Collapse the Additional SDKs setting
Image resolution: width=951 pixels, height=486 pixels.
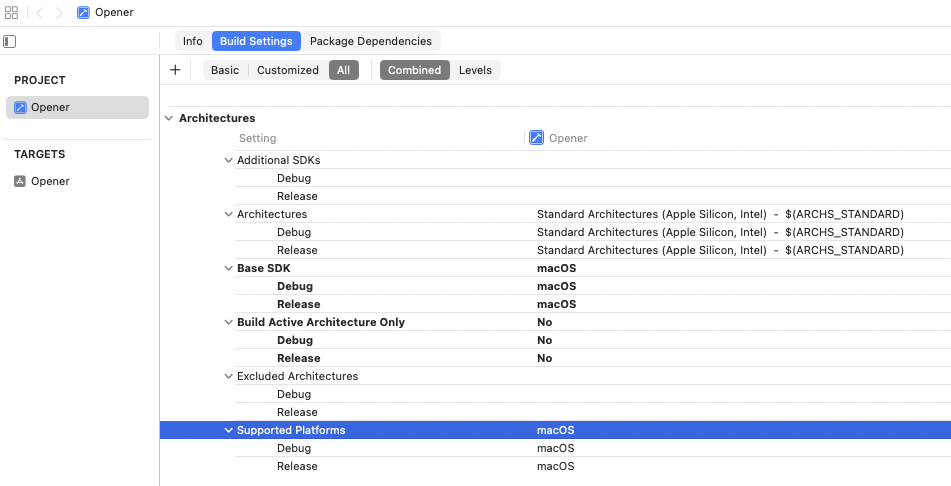(228, 160)
